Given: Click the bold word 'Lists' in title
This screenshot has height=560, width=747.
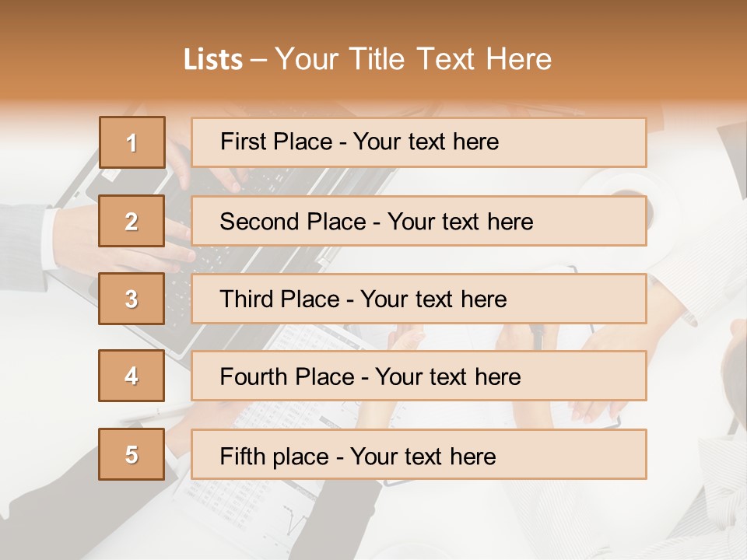Looking at the screenshot, I should click(213, 60).
